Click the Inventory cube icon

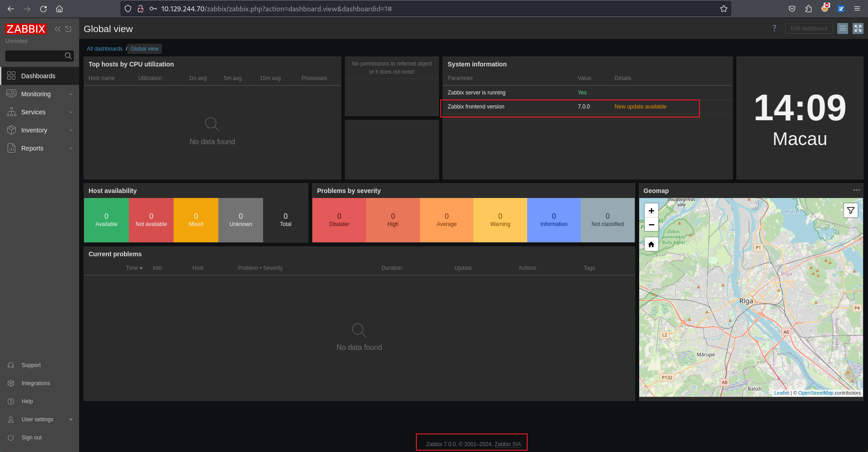11,130
